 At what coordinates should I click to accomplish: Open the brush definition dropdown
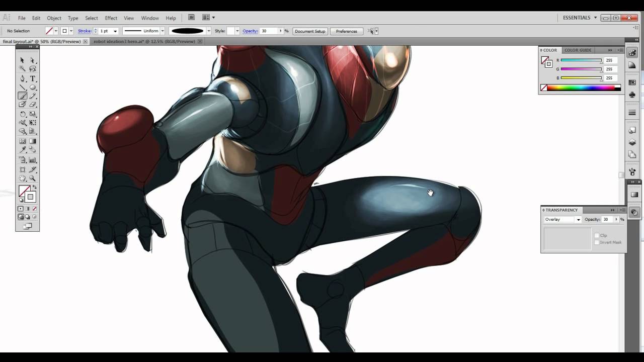click(x=208, y=31)
